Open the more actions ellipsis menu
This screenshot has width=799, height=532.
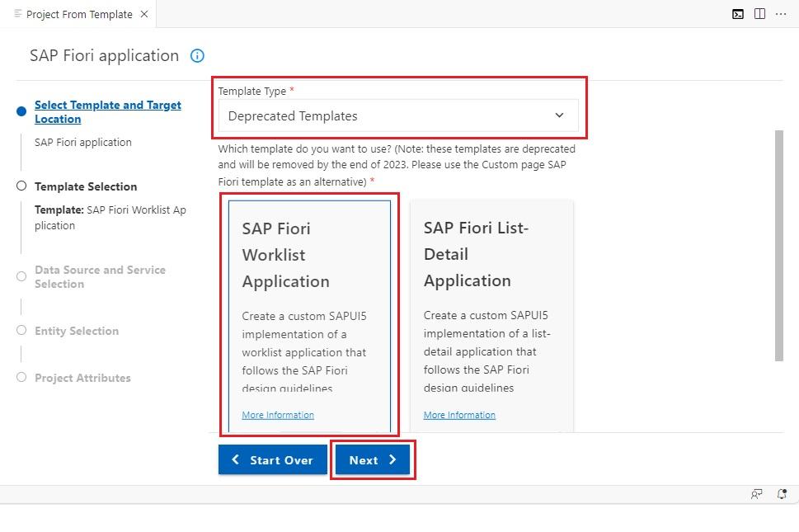click(x=781, y=14)
